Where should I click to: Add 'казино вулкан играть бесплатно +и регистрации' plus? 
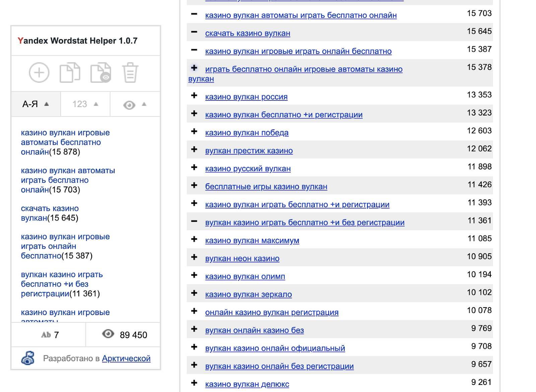[194, 203]
